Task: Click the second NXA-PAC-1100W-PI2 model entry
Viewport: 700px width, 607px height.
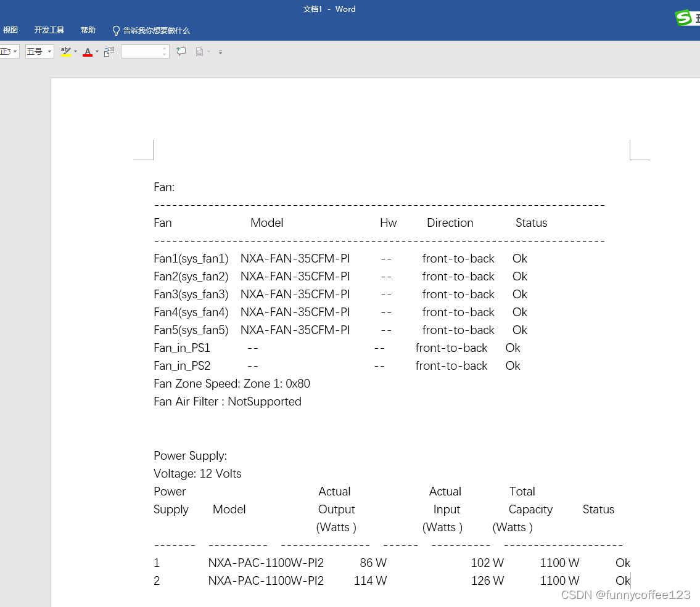Action: (266, 581)
